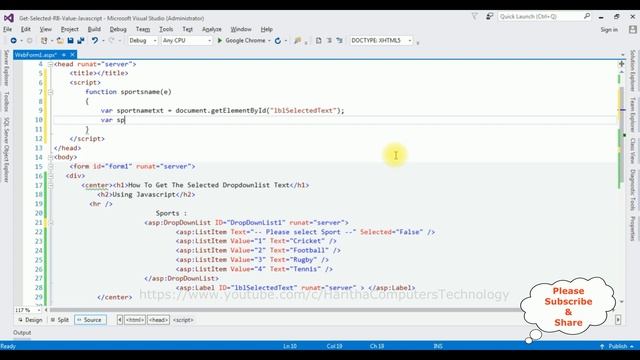
Task: Open the Solution Explorer side tab
Action: pos(633,70)
